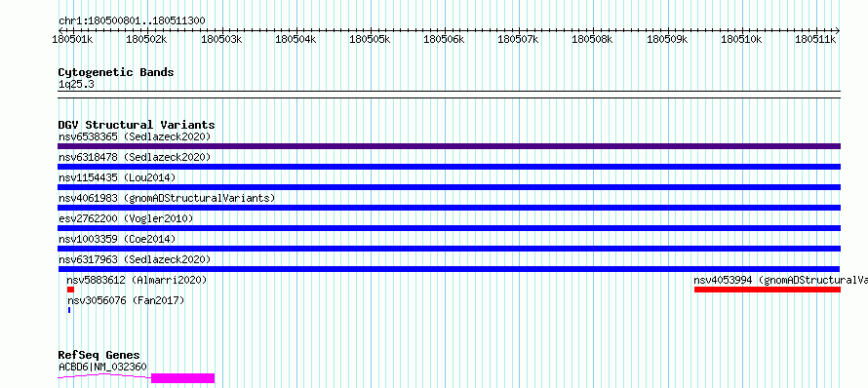Open the nsv1003359 (Coe2014) label

[x=117, y=239]
